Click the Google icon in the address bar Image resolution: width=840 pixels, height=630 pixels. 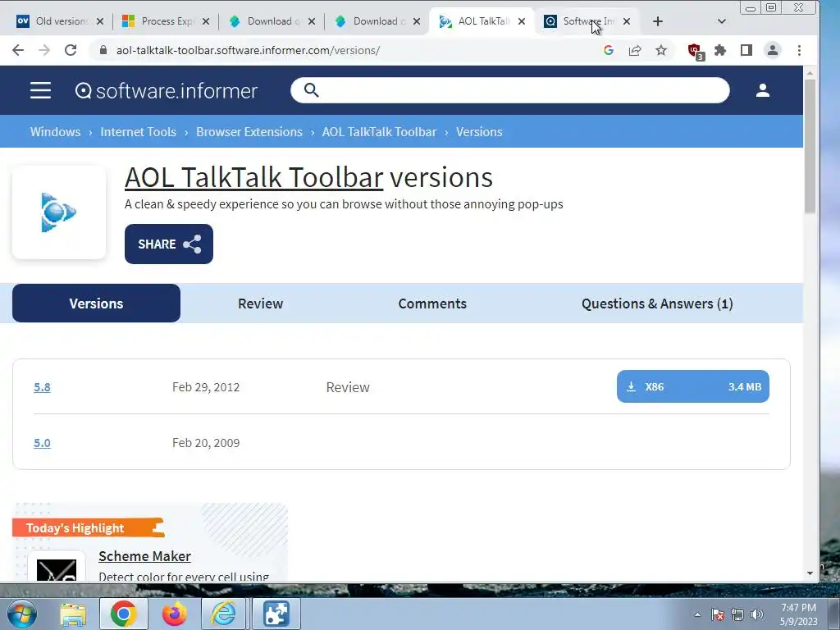tap(608, 50)
